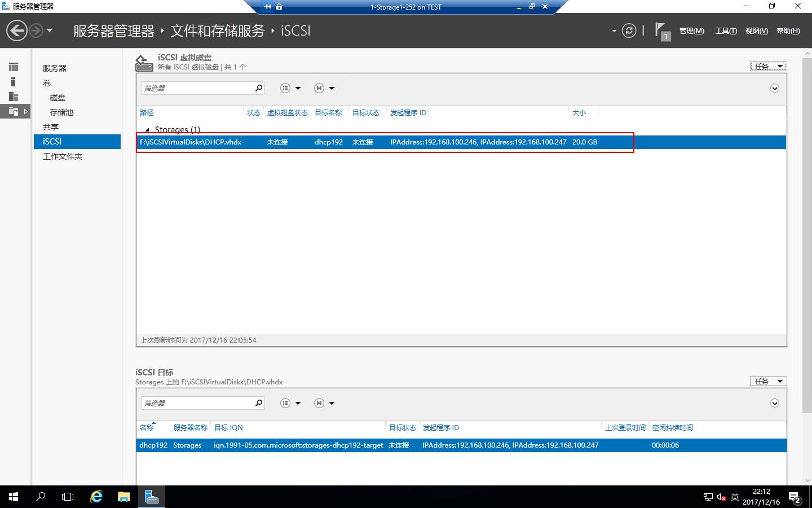Click the forward navigation arrow
Screen dimensions: 812x508
[x=36, y=30]
